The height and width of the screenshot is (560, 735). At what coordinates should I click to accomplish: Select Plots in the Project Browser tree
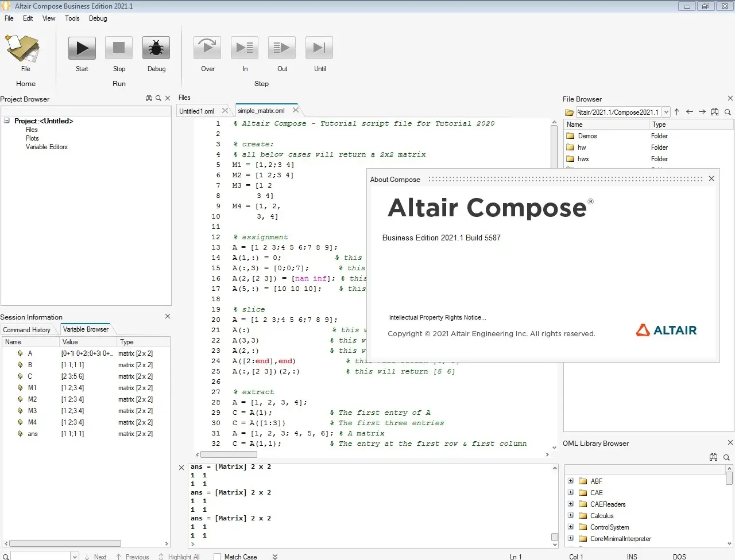(x=32, y=138)
